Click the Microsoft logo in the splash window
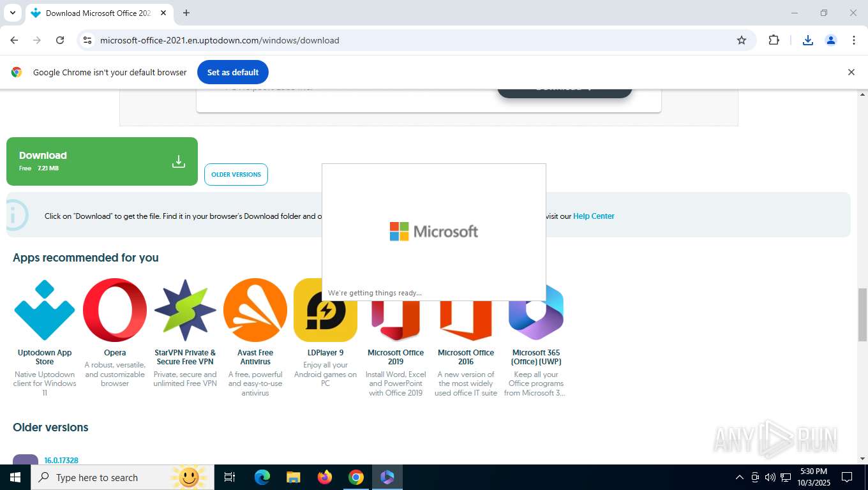This screenshot has width=868, height=490. [434, 231]
